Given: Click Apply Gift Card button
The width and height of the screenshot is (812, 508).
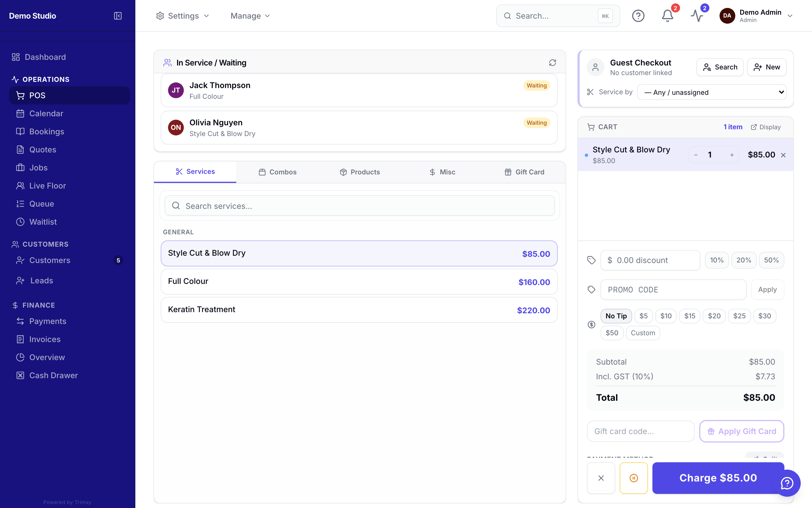Looking at the screenshot, I should 742,431.
